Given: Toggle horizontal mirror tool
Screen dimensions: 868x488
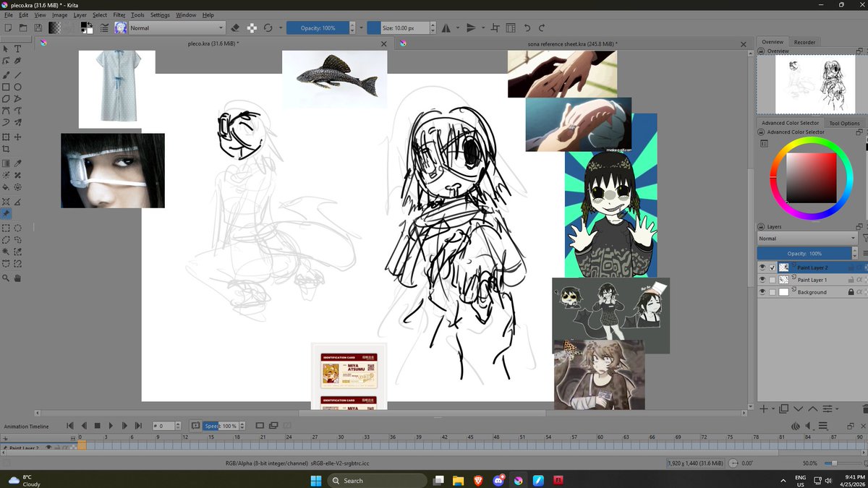Looking at the screenshot, I should (446, 28).
